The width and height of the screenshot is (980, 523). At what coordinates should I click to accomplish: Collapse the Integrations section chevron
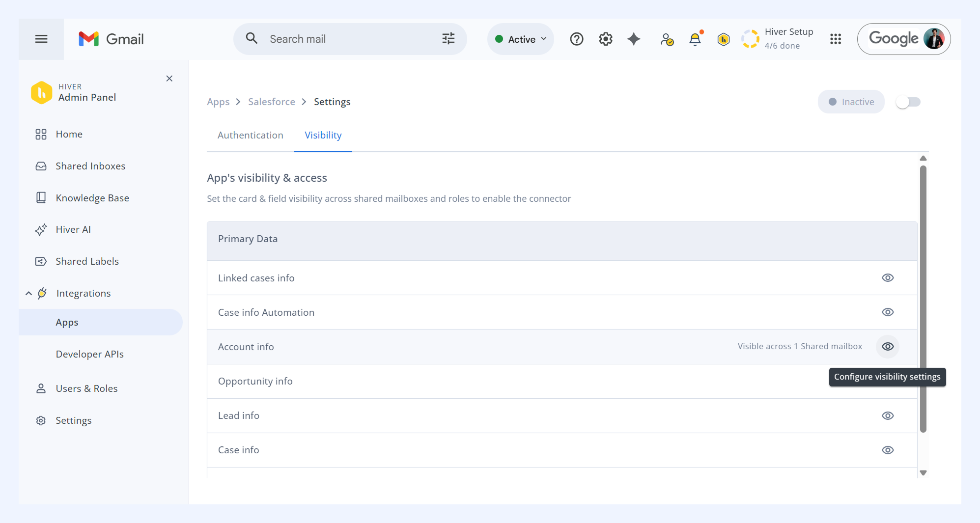(x=28, y=293)
